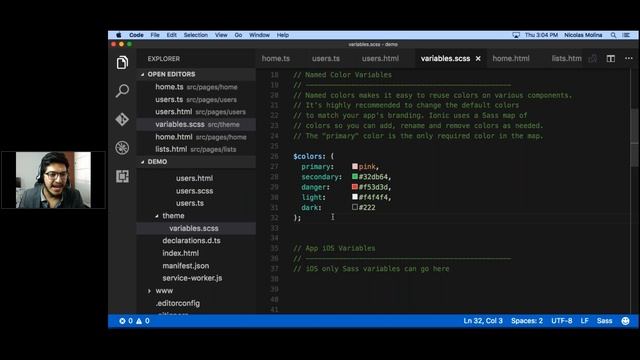Screen dimensions: 640x360
Task: Click Spaces: 2 indentation setting
Action: 527,321
